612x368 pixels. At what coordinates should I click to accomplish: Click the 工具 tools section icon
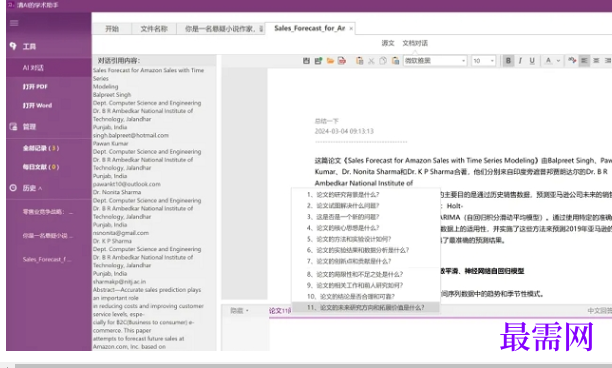(x=13, y=46)
